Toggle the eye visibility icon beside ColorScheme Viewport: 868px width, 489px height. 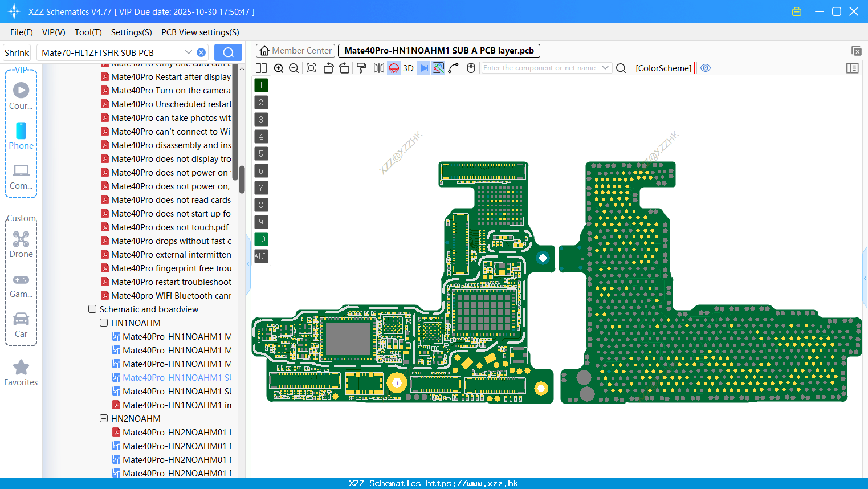pos(706,68)
